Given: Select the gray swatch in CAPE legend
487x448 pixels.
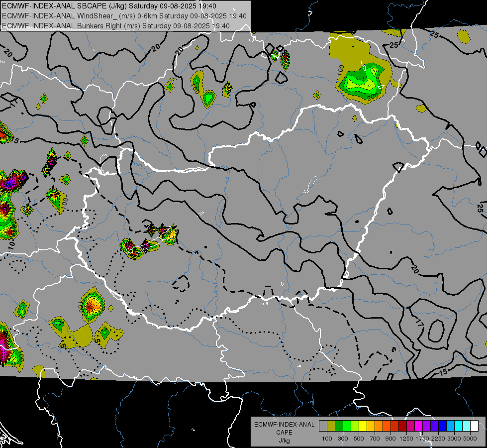Looking at the screenshot, I should pos(323,426).
